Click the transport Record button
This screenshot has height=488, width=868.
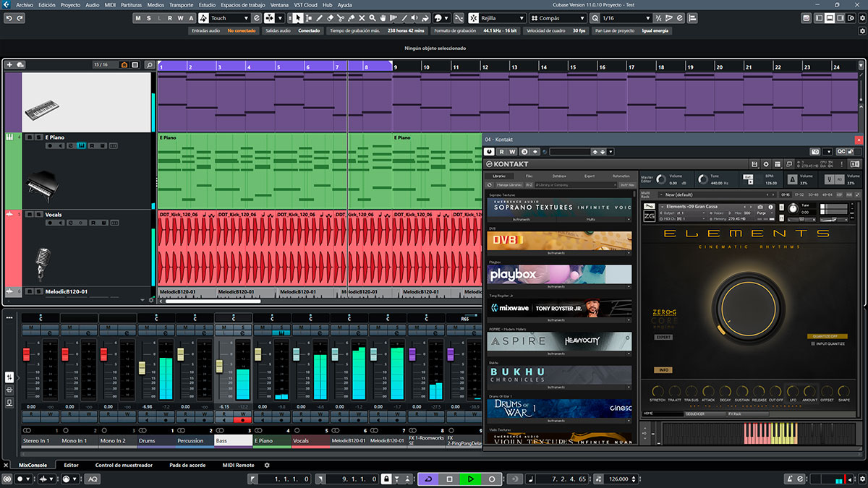tap(492, 479)
